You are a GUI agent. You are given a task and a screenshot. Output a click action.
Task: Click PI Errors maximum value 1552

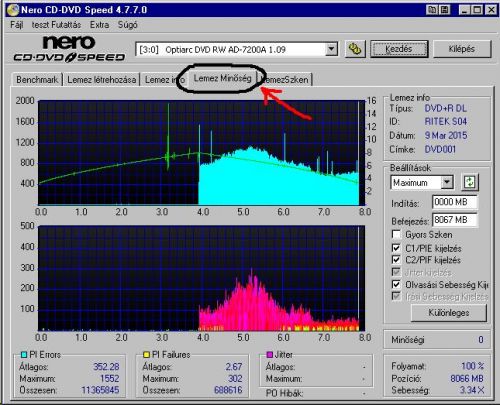click(110, 378)
